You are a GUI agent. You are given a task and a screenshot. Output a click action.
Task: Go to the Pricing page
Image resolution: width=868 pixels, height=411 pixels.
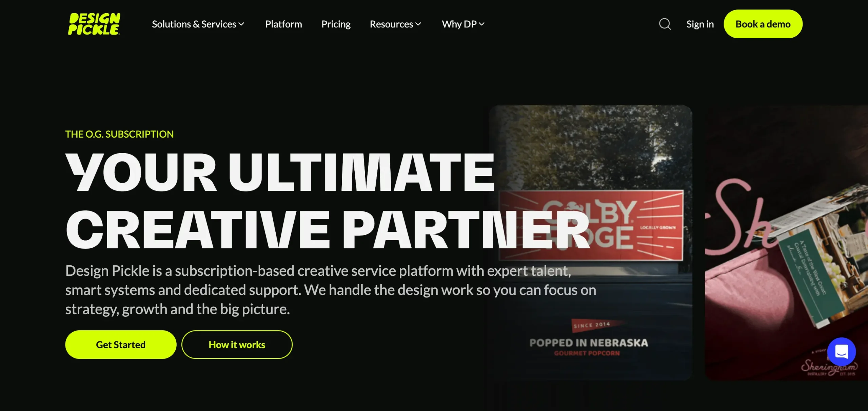[336, 24]
